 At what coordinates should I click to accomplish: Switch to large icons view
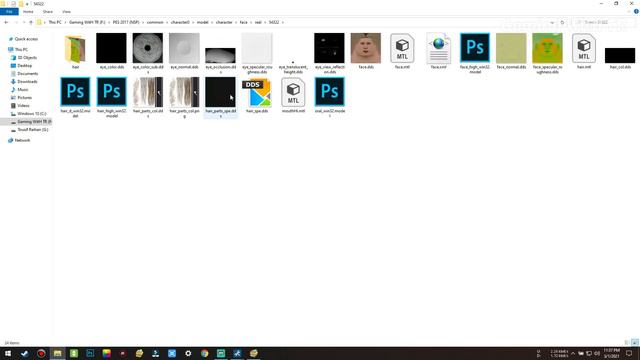[635, 343]
